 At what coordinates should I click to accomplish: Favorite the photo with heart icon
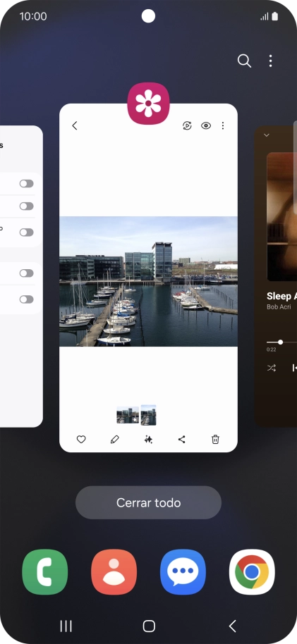point(81,440)
